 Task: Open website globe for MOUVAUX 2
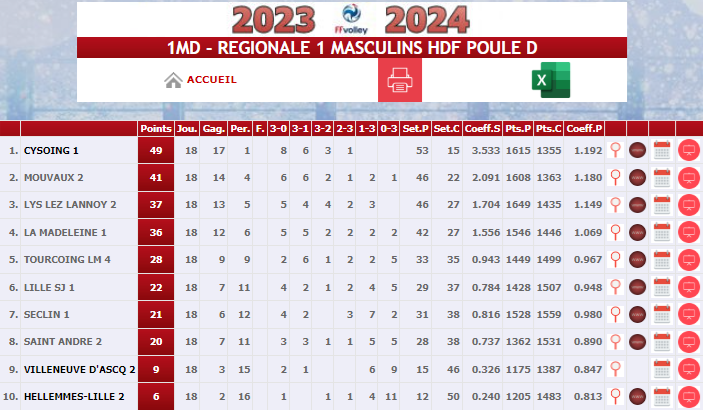[x=637, y=178]
